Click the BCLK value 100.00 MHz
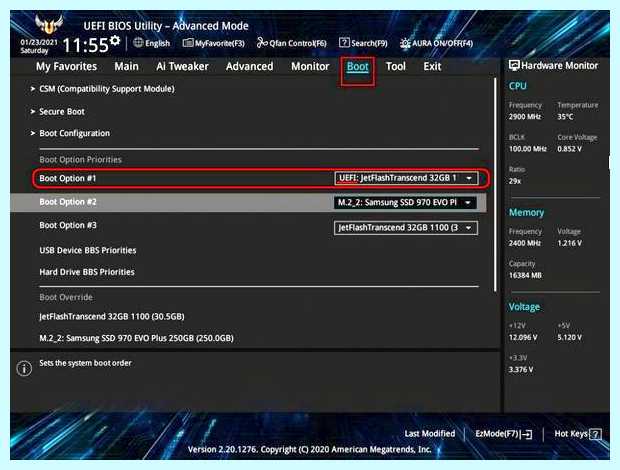This screenshot has width=620, height=470. point(527,149)
